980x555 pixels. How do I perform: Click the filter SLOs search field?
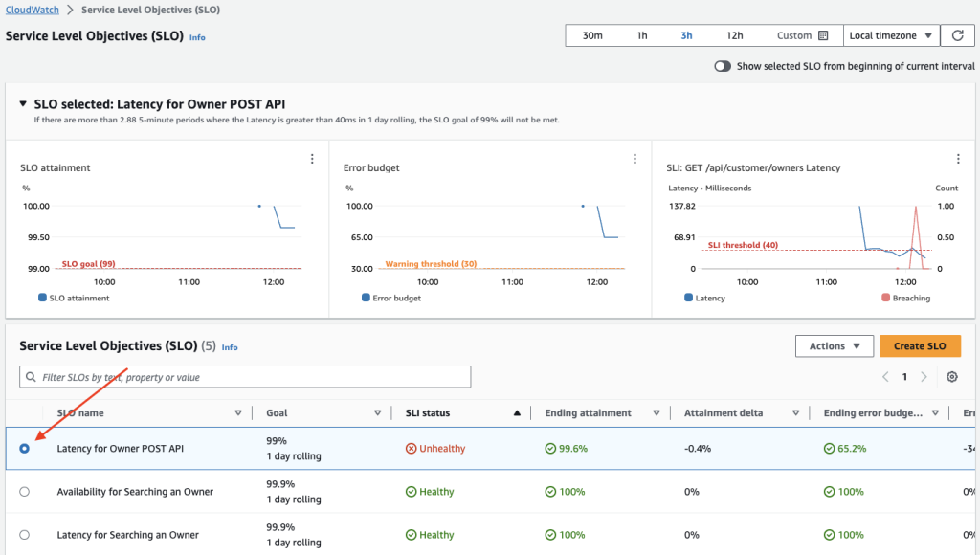tap(244, 376)
